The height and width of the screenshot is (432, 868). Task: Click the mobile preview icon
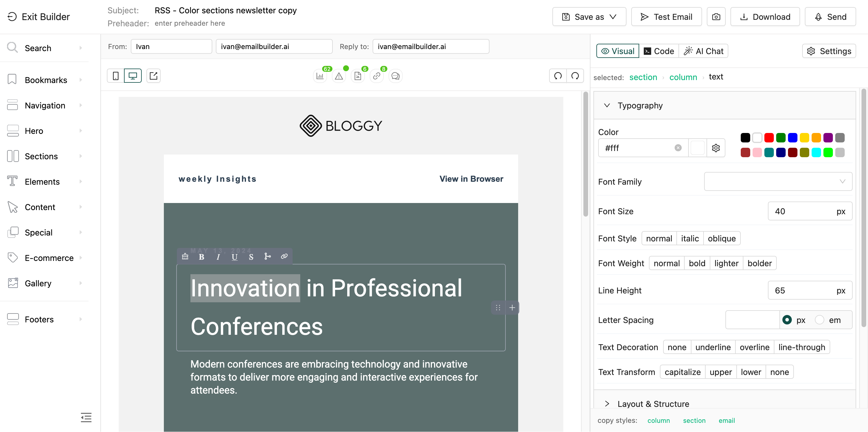[x=115, y=76]
